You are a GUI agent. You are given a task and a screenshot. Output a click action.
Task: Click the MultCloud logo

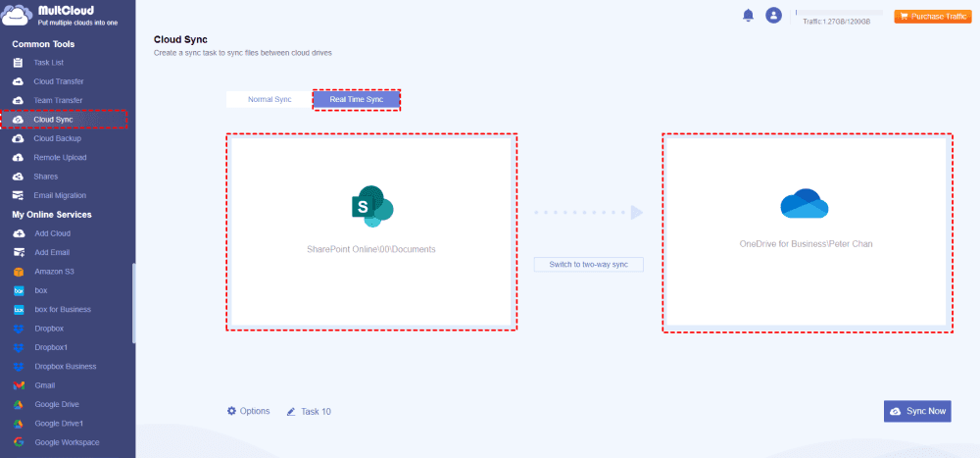click(x=60, y=15)
